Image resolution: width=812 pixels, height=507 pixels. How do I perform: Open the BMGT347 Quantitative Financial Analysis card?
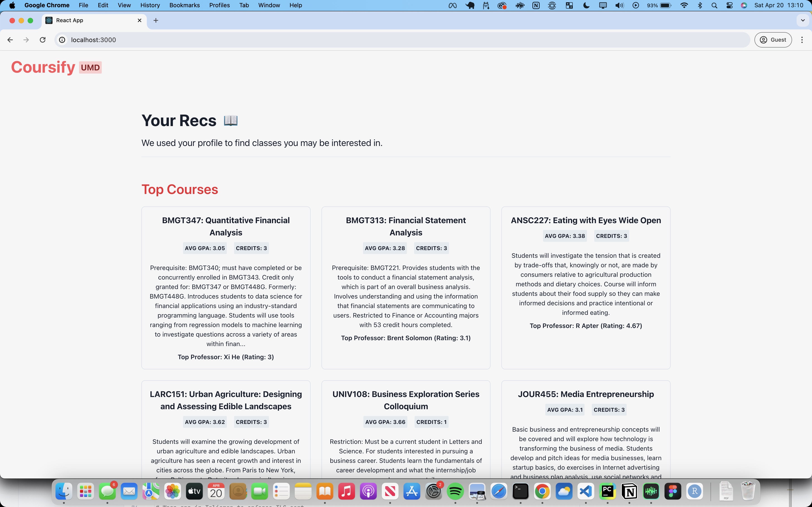point(225,226)
